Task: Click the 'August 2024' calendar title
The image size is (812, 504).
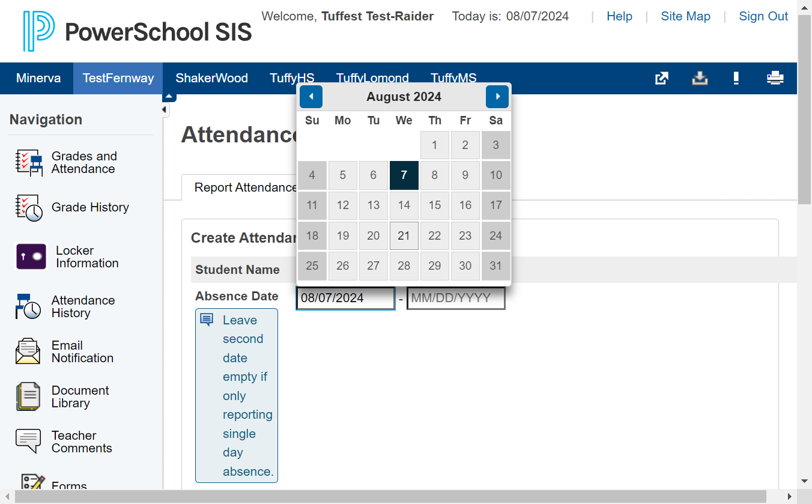Action: [x=404, y=97]
